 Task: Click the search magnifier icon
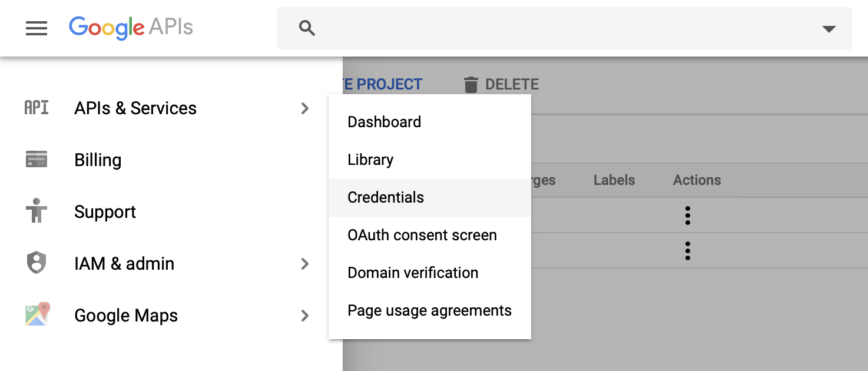click(307, 28)
